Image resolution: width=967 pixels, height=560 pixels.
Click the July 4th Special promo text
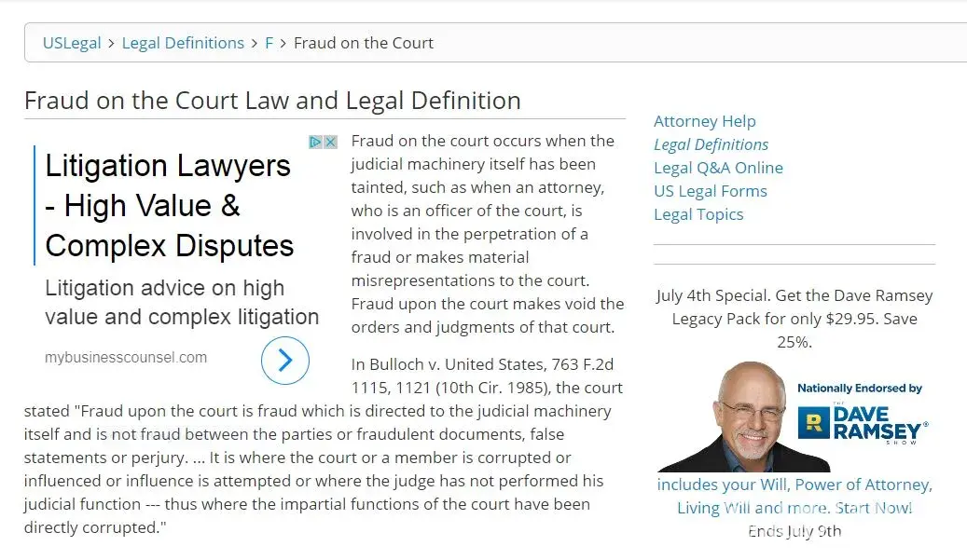tap(794, 319)
